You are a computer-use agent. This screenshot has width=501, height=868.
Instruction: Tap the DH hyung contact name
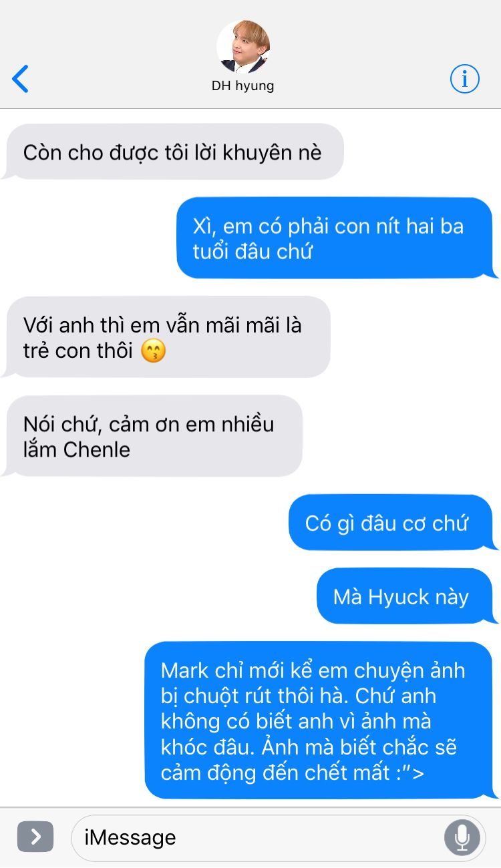(243, 86)
